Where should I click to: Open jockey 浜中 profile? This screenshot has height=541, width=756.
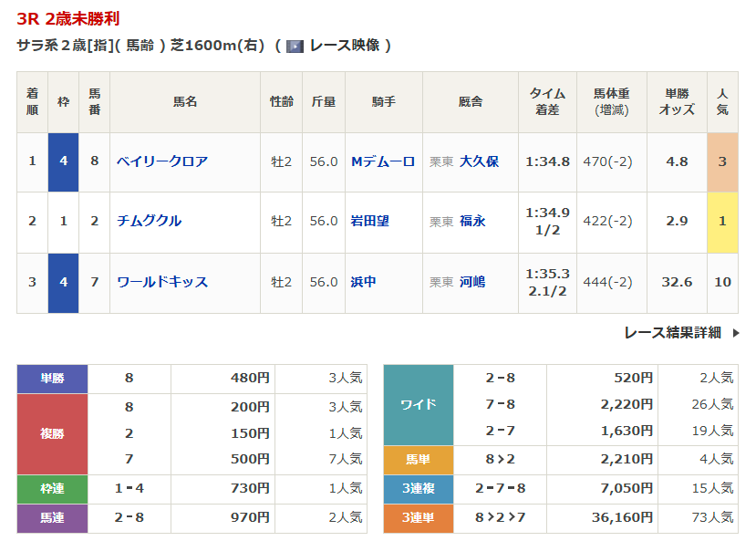(x=364, y=282)
